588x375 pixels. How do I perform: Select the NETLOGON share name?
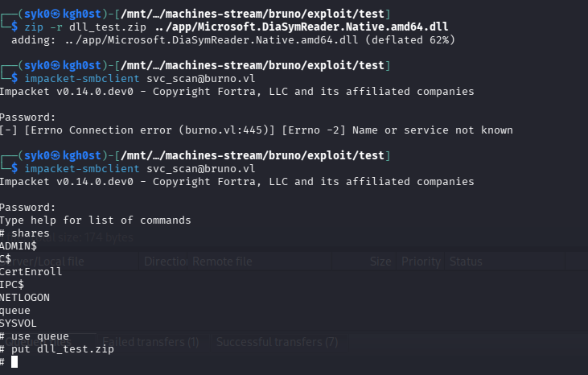coord(25,298)
